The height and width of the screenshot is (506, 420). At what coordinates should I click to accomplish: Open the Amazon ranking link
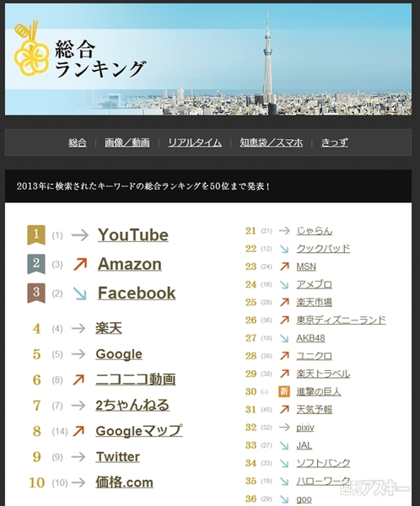pos(130,264)
